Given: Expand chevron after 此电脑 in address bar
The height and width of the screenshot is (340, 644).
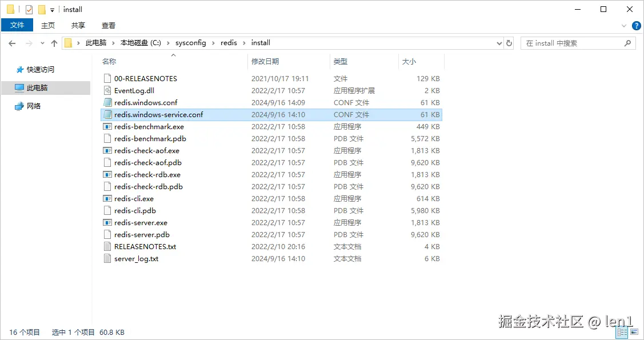Looking at the screenshot, I should point(113,43).
